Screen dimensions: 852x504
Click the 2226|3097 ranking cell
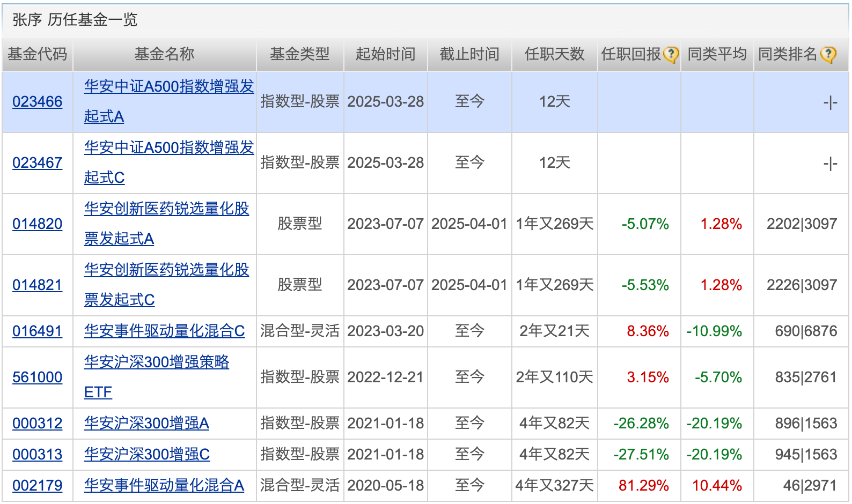coord(802,285)
